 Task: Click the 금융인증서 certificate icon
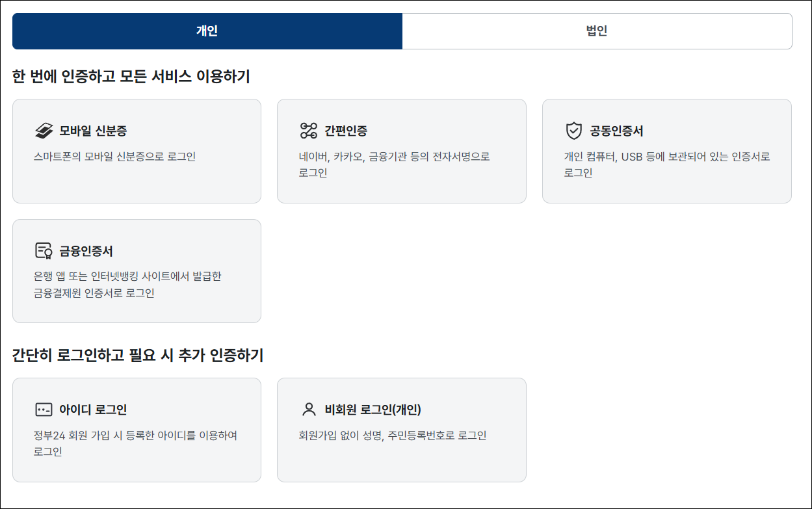[44, 251]
